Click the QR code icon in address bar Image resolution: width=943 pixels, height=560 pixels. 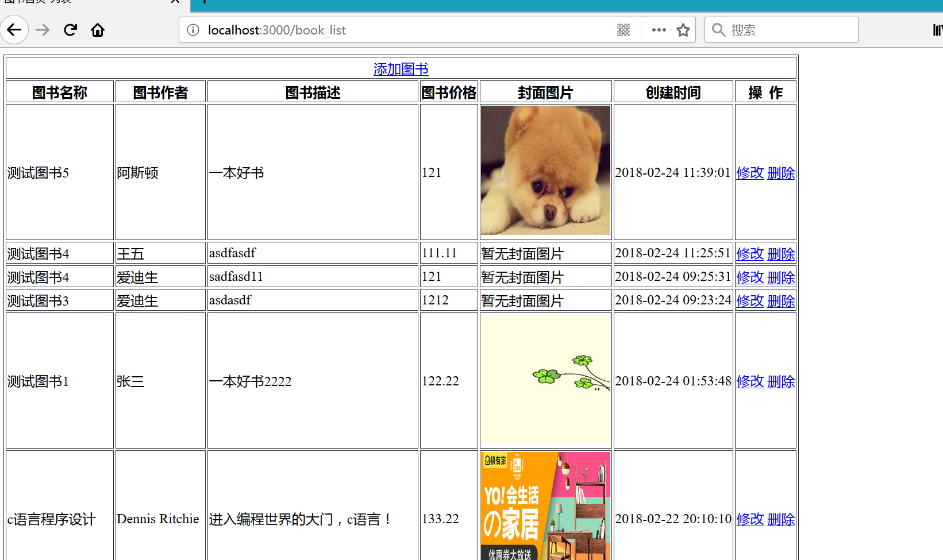623,30
